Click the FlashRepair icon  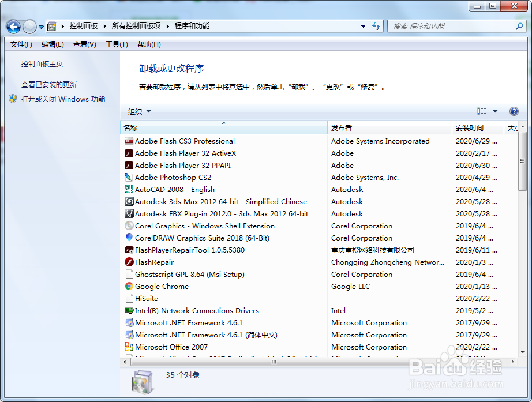click(129, 262)
